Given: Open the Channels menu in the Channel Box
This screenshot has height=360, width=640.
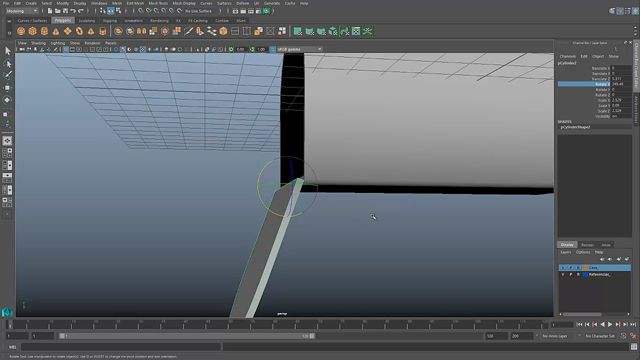Looking at the screenshot, I should [567, 56].
